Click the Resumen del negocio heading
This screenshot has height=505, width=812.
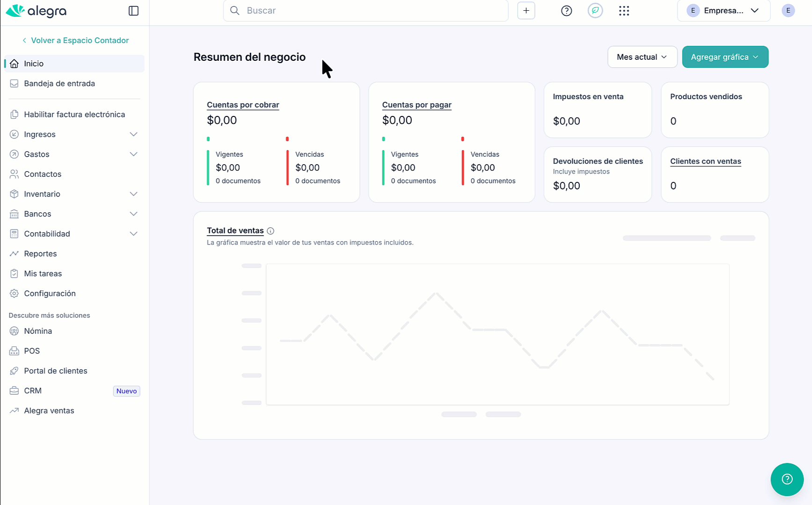pos(249,57)
